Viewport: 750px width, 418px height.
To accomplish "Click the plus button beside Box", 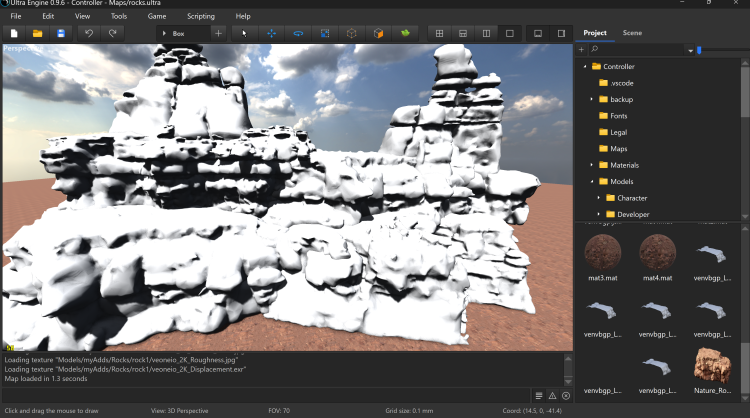I will 218,33.
